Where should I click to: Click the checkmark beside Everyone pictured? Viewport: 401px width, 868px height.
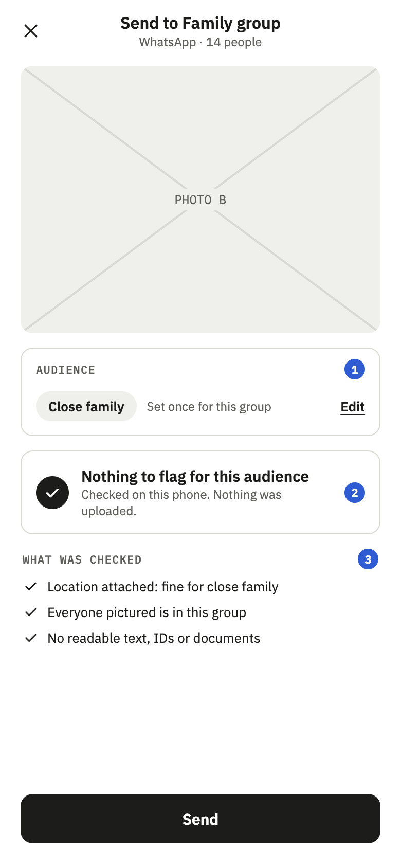click(31, 612)
